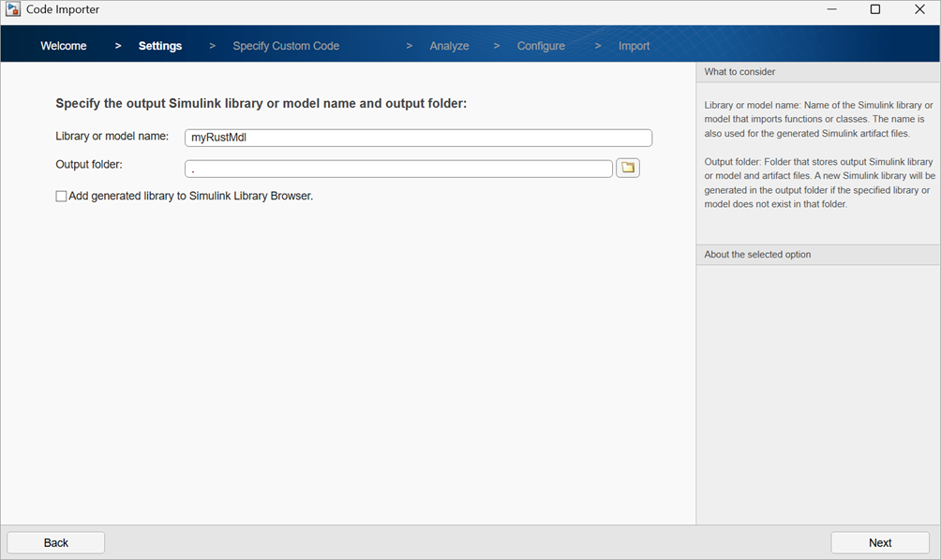Click the Code Importer title bar icon
Image resolution: width=941 pixels, height=560 pixels.
pos(13,9)
